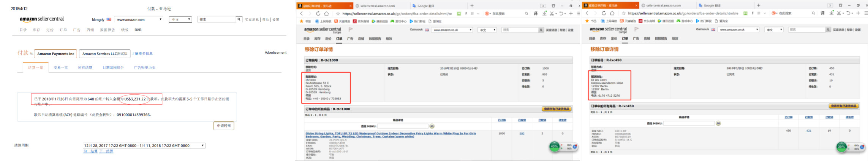This screenshot has width=868, height=161.
Task: Click the 431 shipped quantity link
Action: [x=809, y=131]
